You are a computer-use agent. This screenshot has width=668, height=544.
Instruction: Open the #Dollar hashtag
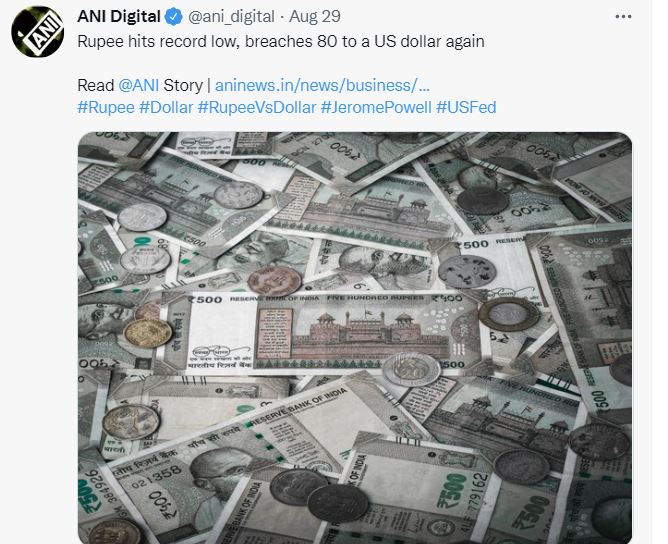pyautogui.click(x=166, y=107)
